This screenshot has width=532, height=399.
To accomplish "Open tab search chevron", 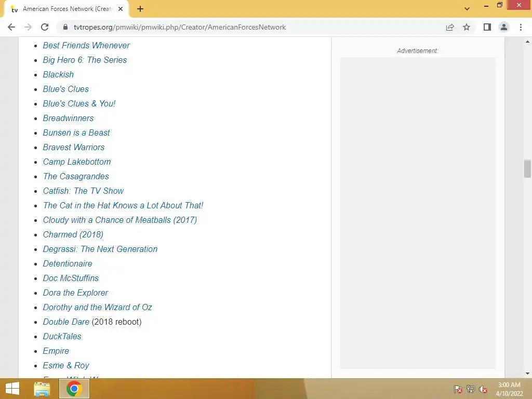I will coord(467,9).
